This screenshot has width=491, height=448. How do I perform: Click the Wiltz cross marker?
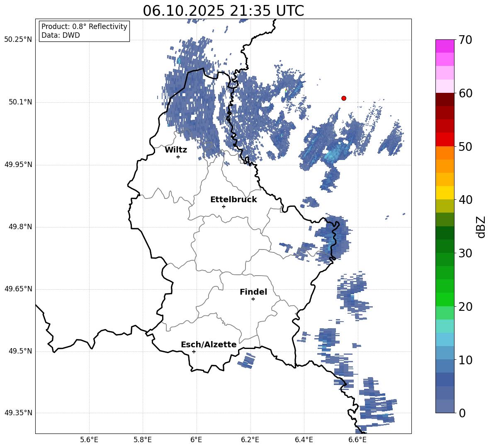(178, 157)
